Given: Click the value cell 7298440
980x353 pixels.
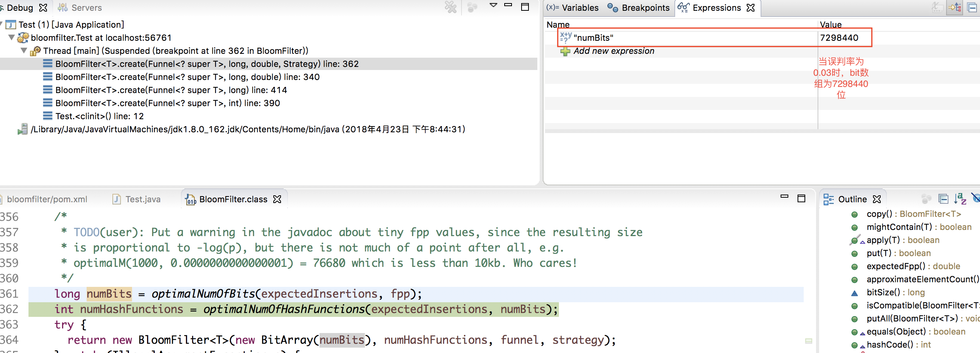Looking at the screenshot, I should pyautogui.click(x=839, y=38).
